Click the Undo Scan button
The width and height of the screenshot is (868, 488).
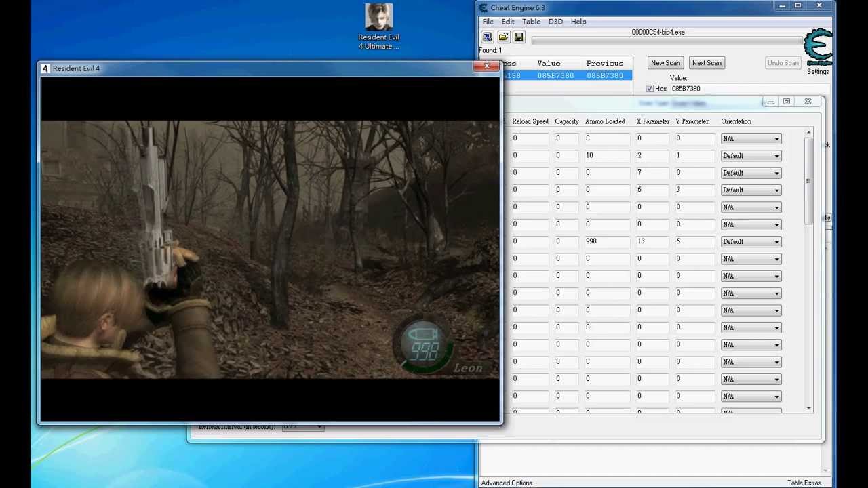[x=783, y=63]
